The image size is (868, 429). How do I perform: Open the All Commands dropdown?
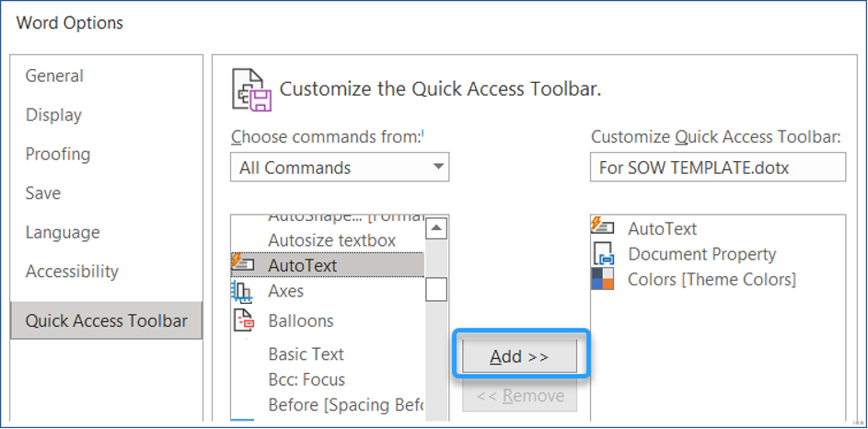[339, 168]
